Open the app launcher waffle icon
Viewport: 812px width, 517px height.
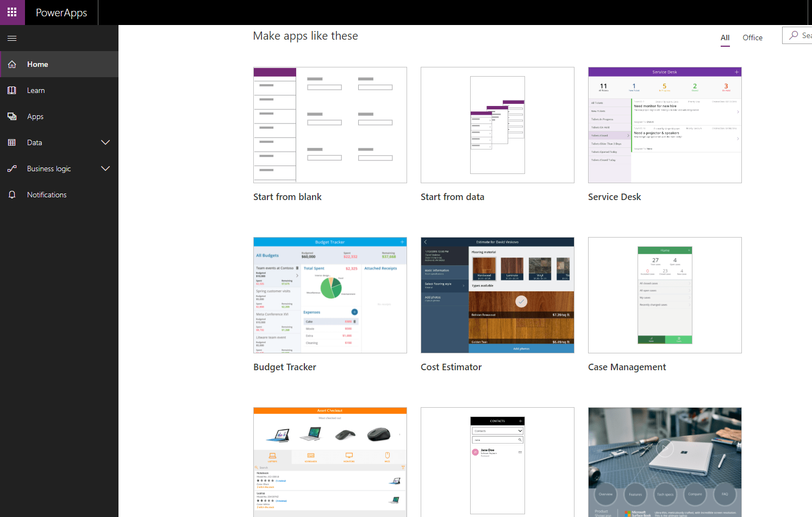pos(12,12)
